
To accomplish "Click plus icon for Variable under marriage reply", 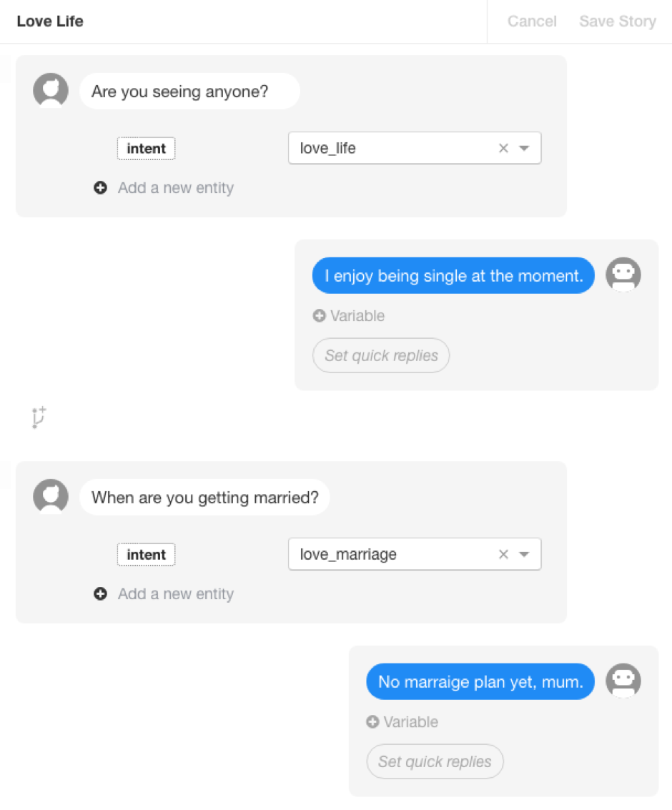I will [x=372, y=721].
